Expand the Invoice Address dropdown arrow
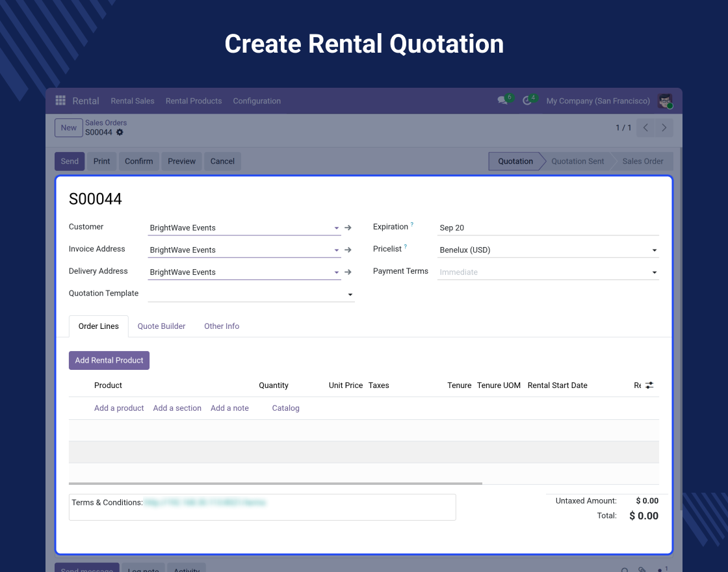 coord(337,250)
